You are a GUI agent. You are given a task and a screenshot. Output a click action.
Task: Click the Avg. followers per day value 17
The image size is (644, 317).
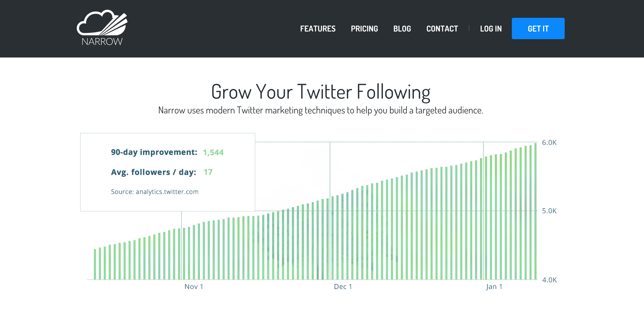pyautogui.click(x=208, y=172)
